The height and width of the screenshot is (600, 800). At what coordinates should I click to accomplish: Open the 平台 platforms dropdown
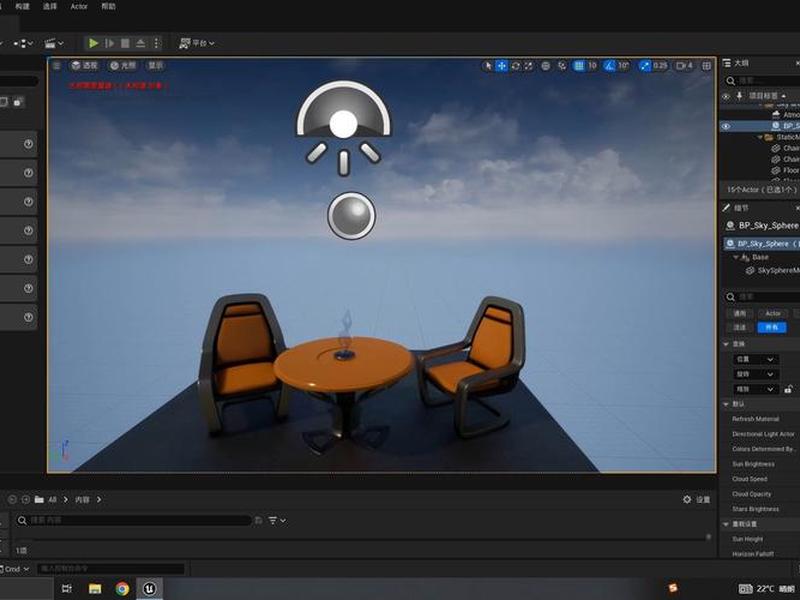point(197,43)
